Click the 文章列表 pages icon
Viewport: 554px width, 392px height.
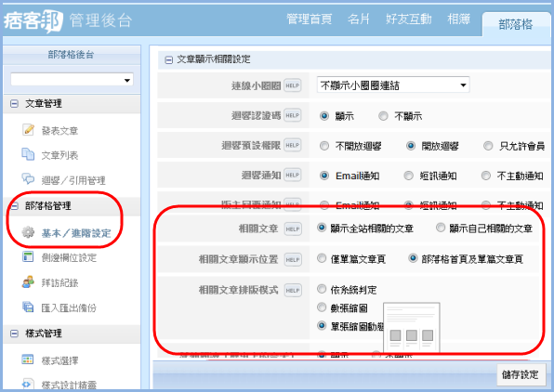click(28, 154)
